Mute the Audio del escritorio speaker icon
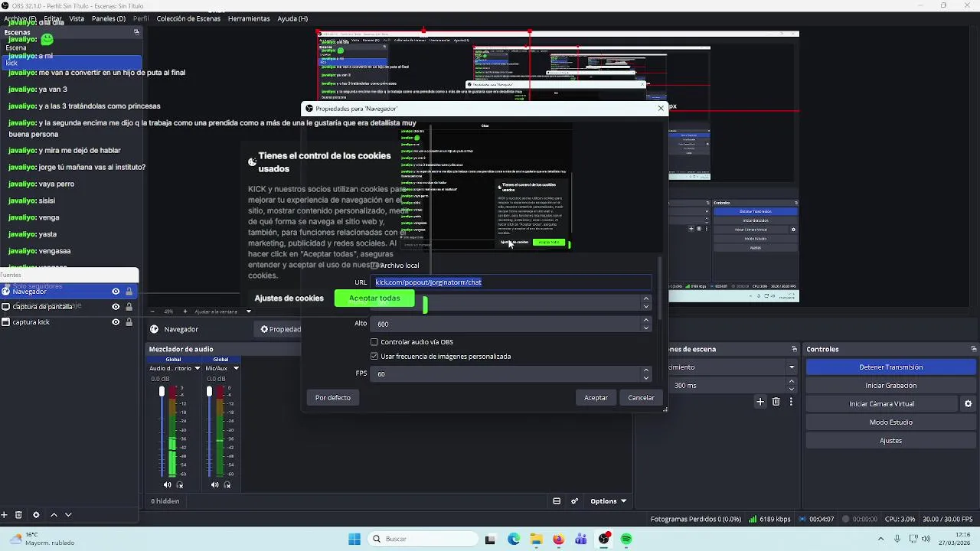This screenshot has height=551, width=980. [x=168, y=484]
